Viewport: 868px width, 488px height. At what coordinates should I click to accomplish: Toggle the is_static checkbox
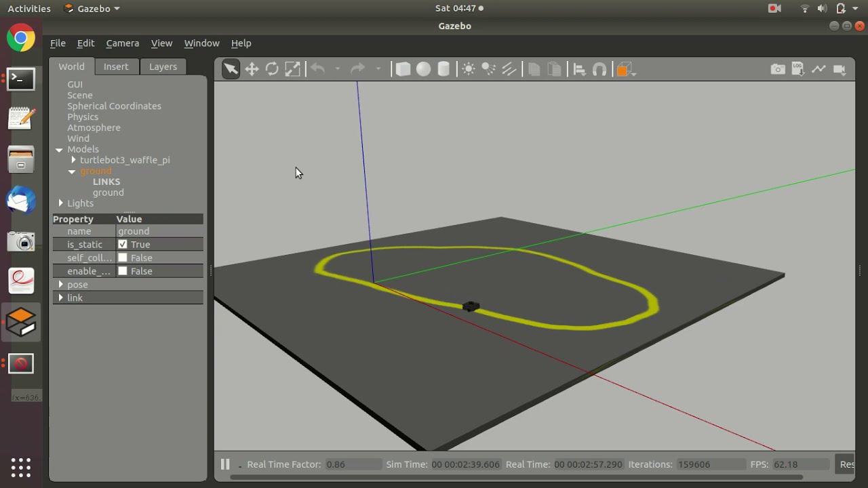click(x=123, y=244)
